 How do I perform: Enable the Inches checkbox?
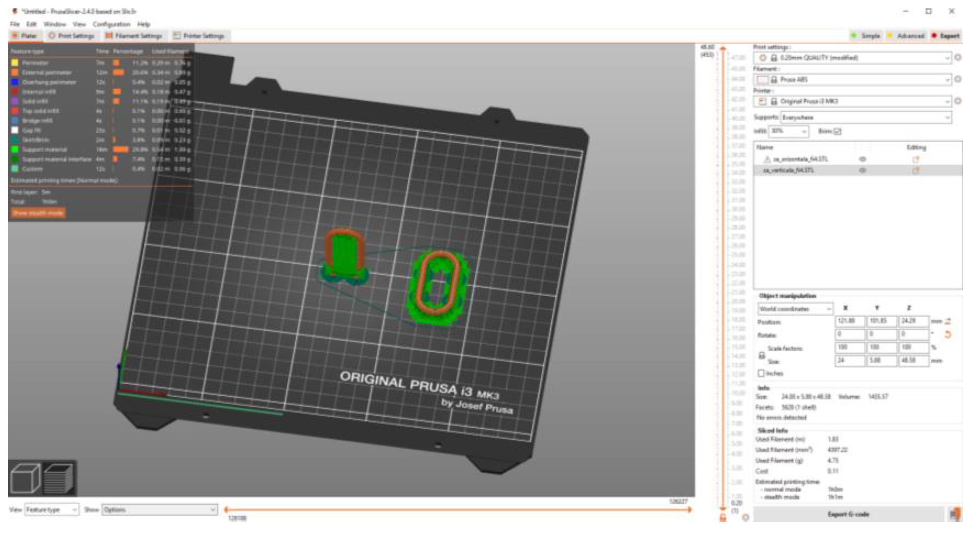[761, 373]
